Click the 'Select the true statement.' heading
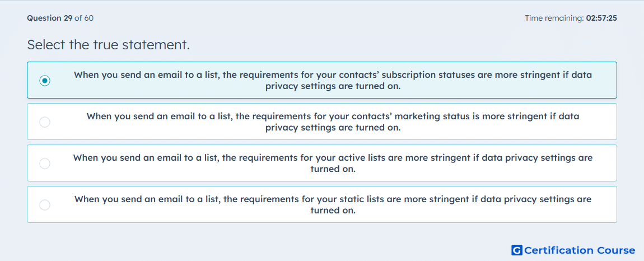644x261 pixels. [109, 45]
